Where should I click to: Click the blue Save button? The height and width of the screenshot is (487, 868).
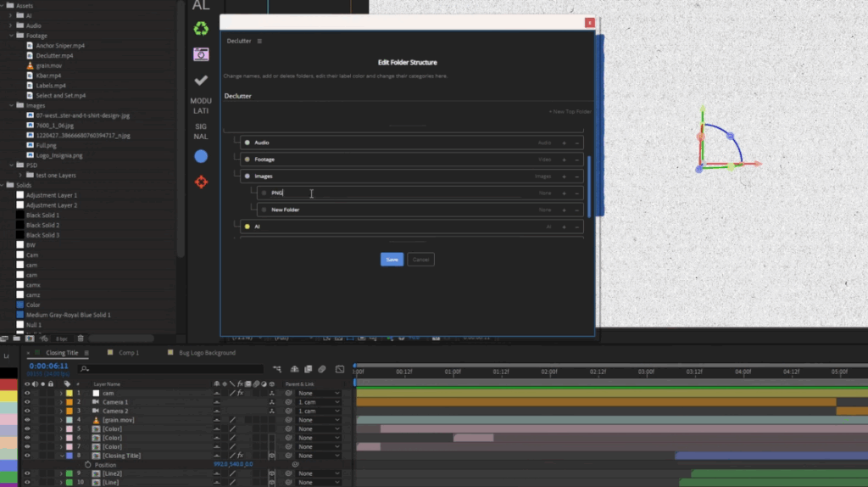(x=392, y=260)
